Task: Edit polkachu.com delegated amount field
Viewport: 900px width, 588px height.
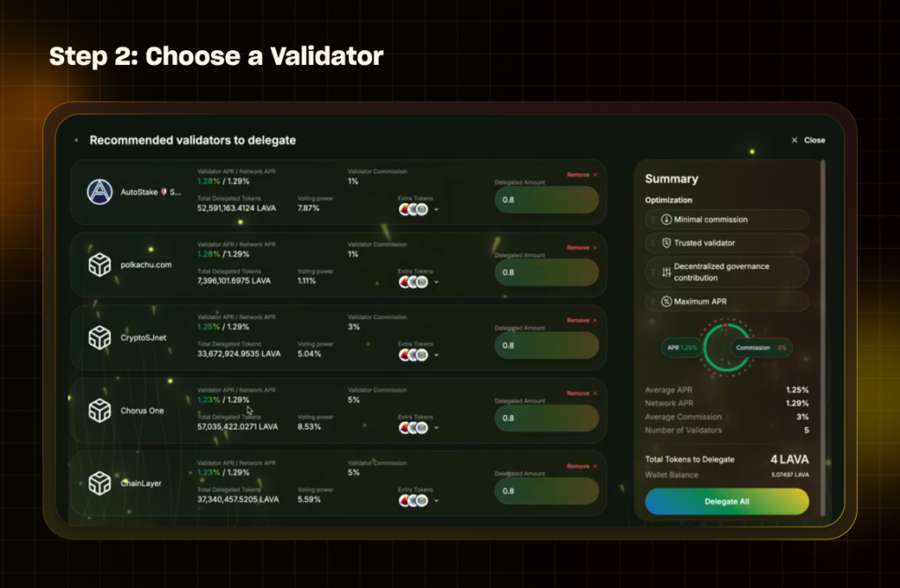Action: (547, 272)
